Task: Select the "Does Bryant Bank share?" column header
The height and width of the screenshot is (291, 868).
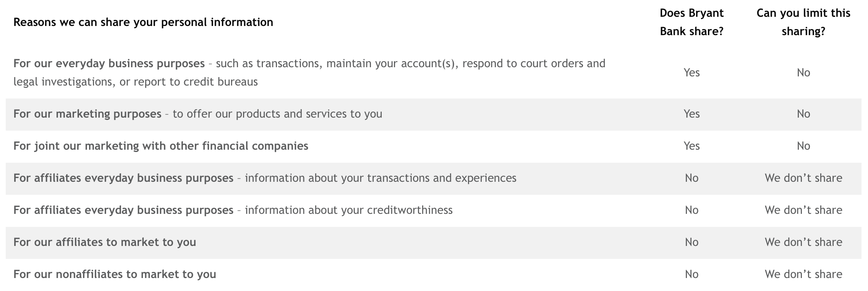Action: [691, 22]
